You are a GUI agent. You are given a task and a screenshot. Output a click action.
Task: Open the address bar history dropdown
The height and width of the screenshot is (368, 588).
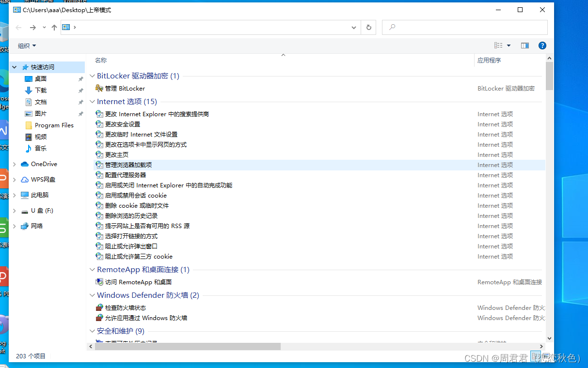[353, 27]
